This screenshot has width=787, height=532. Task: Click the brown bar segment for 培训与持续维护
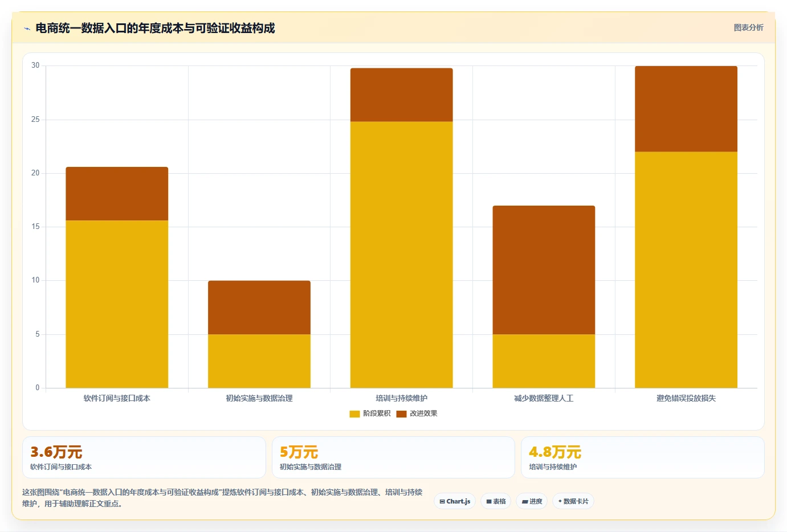click(401, 95)
